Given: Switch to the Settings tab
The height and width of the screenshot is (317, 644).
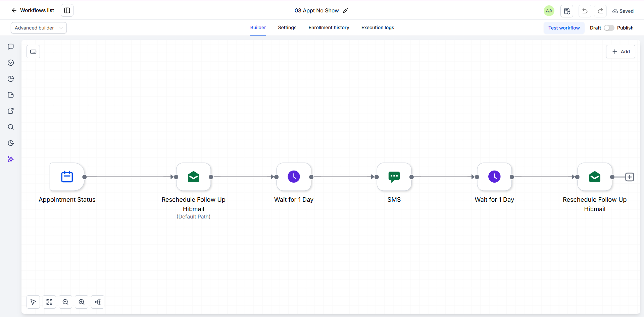Looking at the screenshot, I should pyautogui.click(x=287, y=27).
